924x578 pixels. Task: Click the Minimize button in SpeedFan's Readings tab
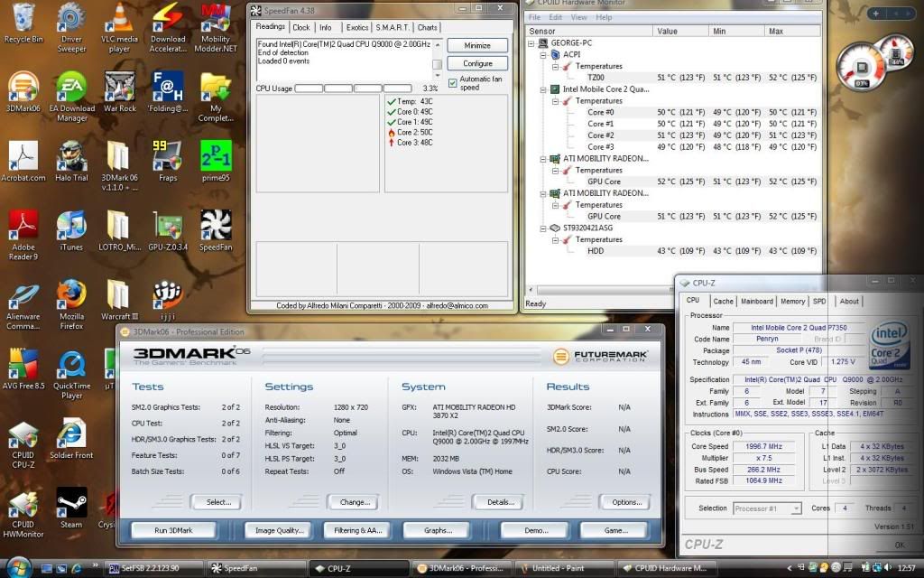(477, 45)
